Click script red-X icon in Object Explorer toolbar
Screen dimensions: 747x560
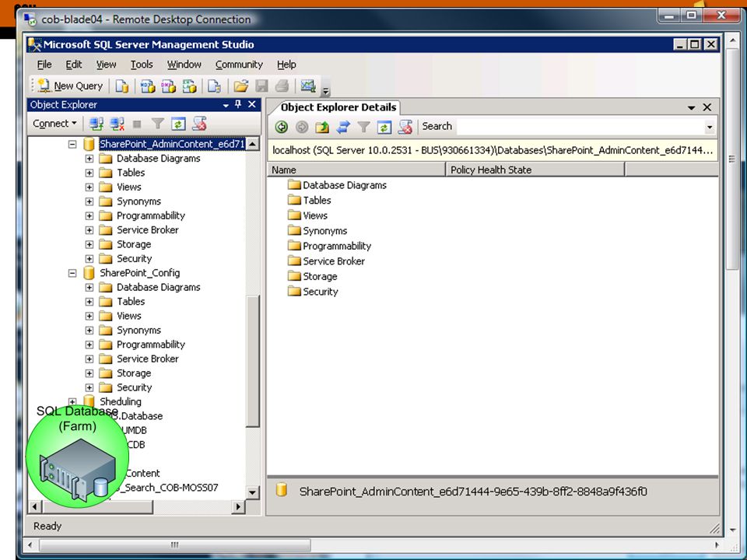(x=200, y=124)
